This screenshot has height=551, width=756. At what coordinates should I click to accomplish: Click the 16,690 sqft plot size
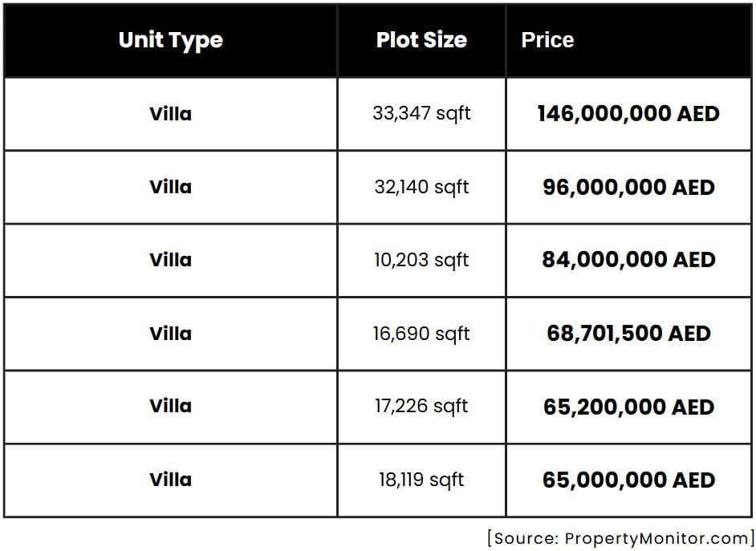click(x=421, y=333)
